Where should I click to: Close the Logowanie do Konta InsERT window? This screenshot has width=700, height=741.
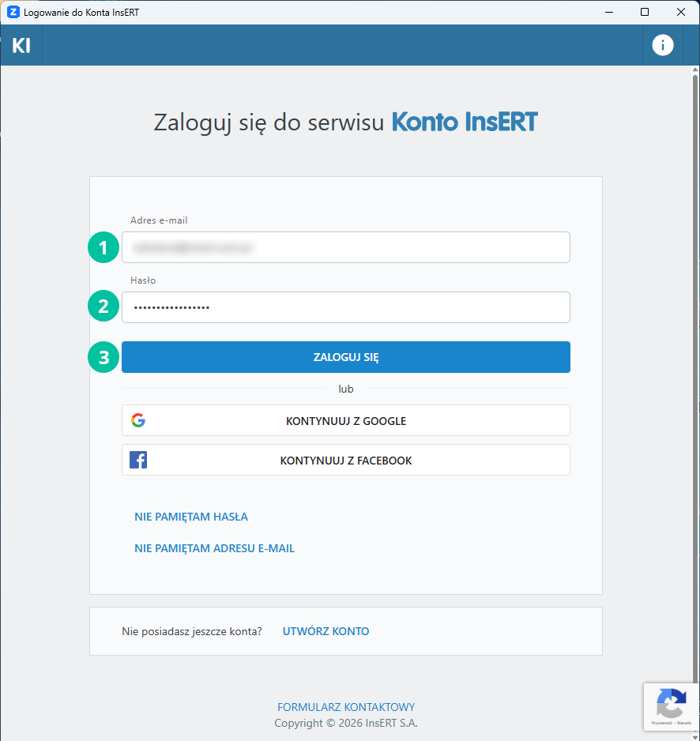coord(681,12)
